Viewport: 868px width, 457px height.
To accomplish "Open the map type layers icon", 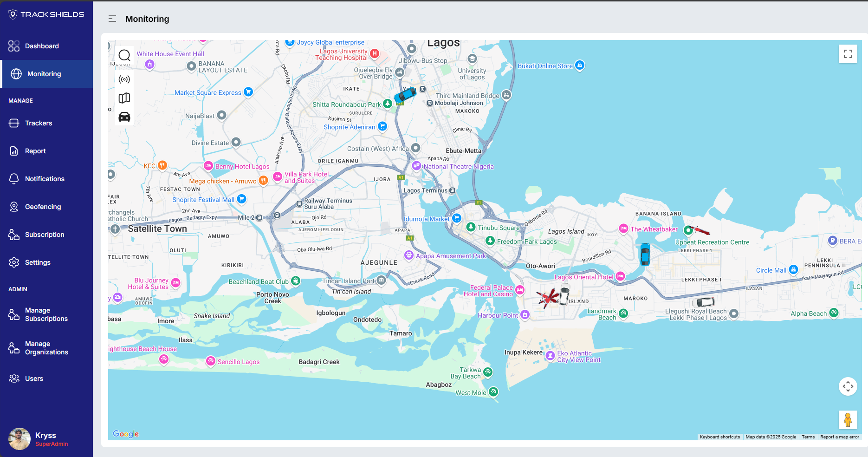I will pyautogui.click(x=124, y=98).
